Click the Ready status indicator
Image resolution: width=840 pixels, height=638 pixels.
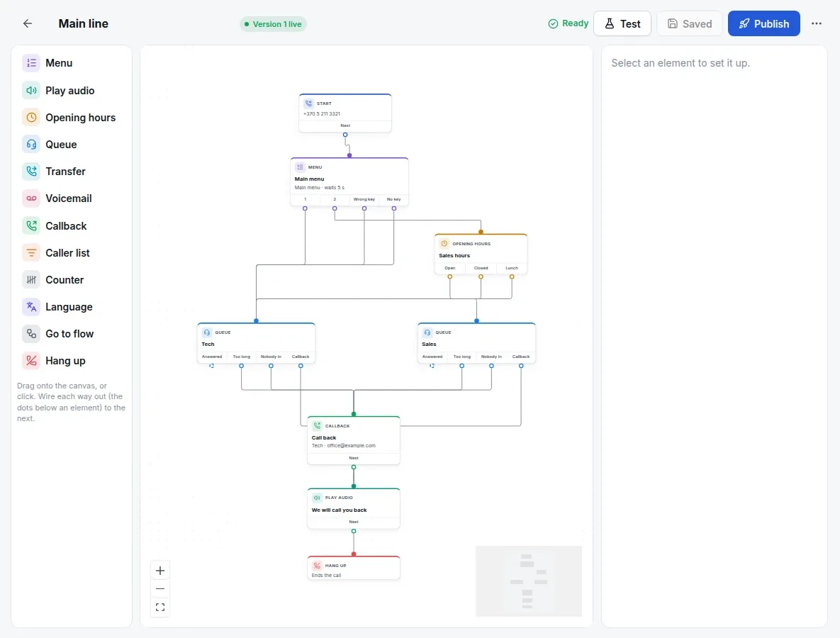569,23
